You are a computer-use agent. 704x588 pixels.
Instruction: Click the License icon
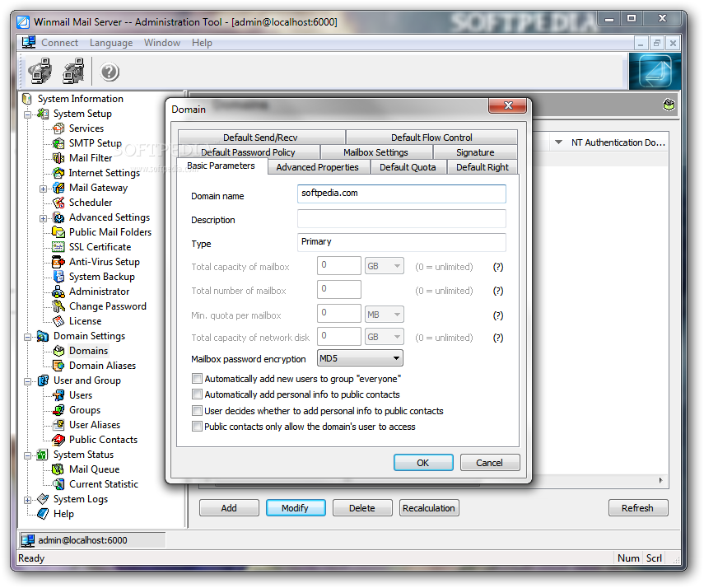pyautogui.click(x=58, y=321)
